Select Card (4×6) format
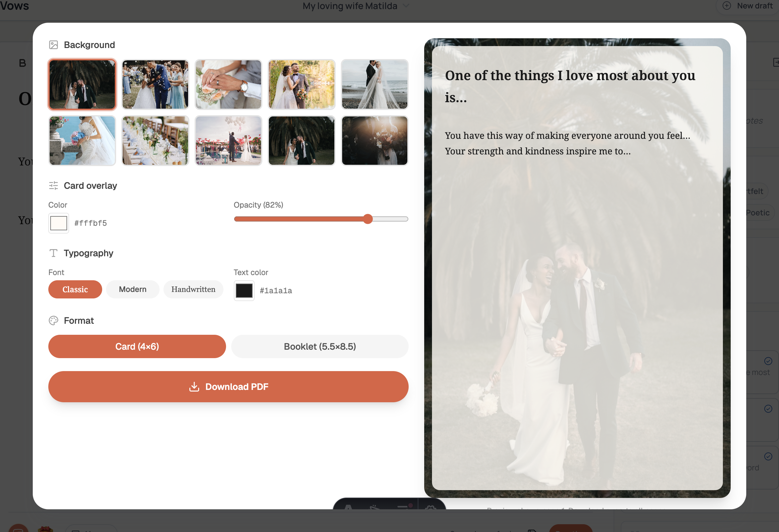 (x=137, y=347)
